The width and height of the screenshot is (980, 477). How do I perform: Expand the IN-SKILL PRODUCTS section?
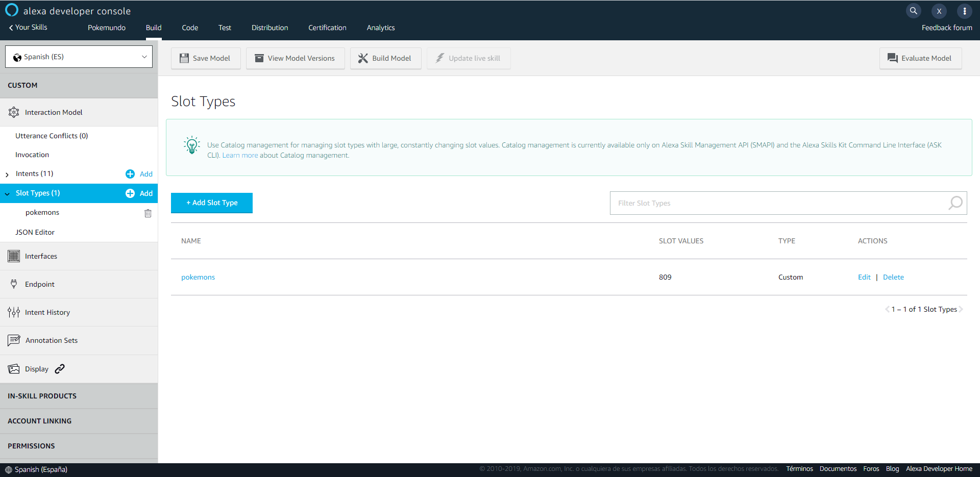point(79,396)
